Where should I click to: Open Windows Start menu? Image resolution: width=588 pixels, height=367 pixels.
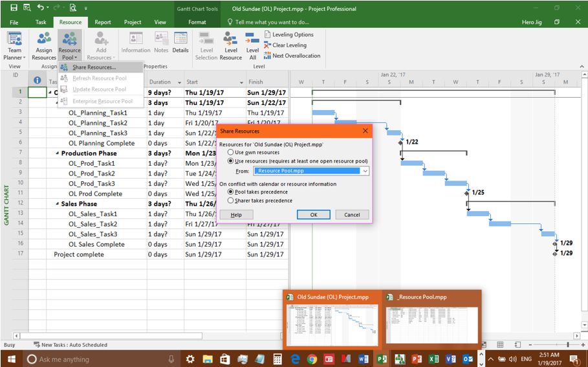pos(12,359)
